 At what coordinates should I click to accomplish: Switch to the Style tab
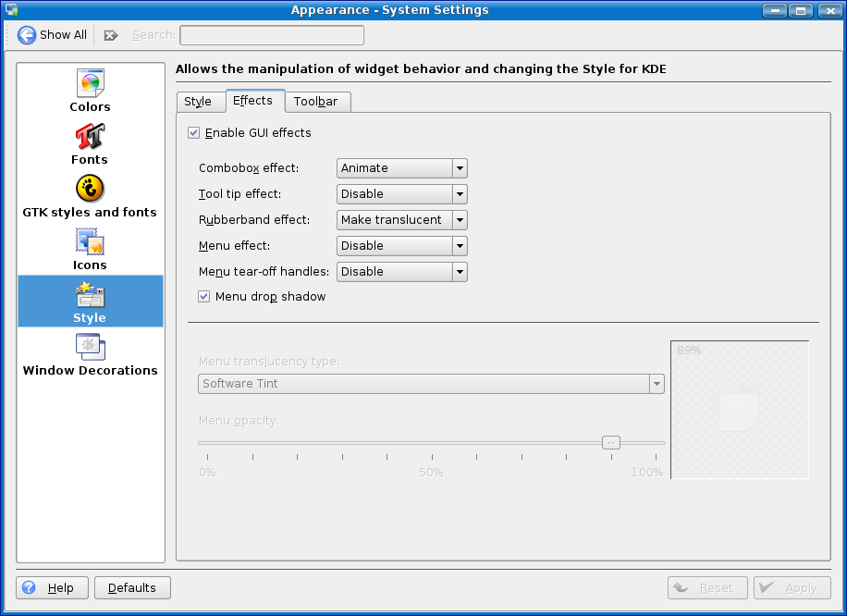198,102
